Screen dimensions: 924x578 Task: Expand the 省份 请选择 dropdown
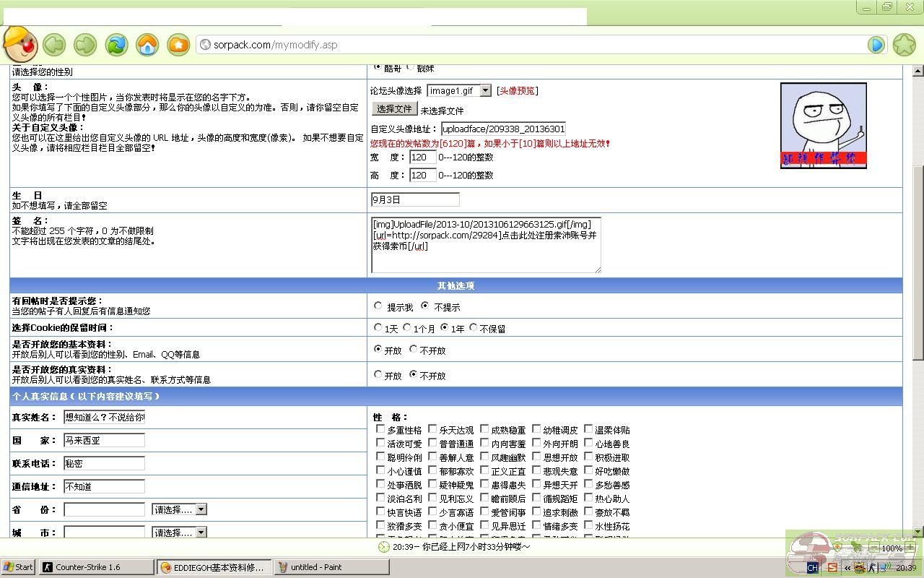201,509
